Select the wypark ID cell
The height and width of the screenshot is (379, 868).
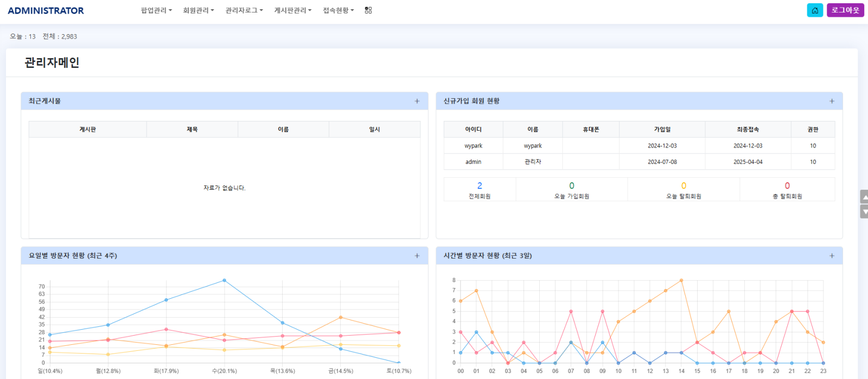coord(474,146)
